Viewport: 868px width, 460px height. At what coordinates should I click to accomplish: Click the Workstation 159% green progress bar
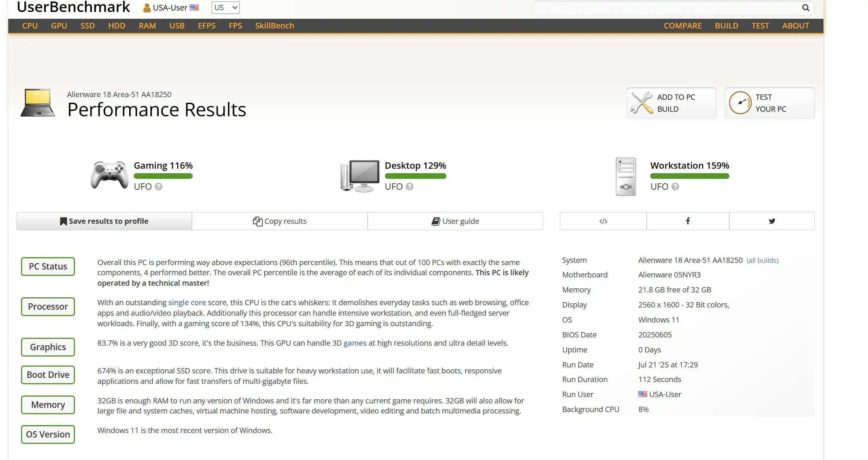(689, 176)
